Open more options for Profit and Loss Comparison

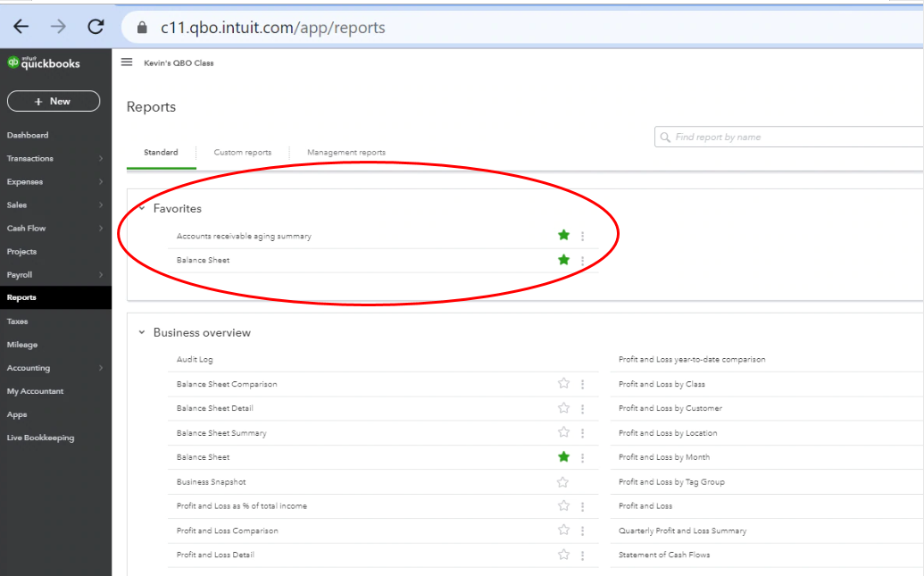click(x=582, y=531)
